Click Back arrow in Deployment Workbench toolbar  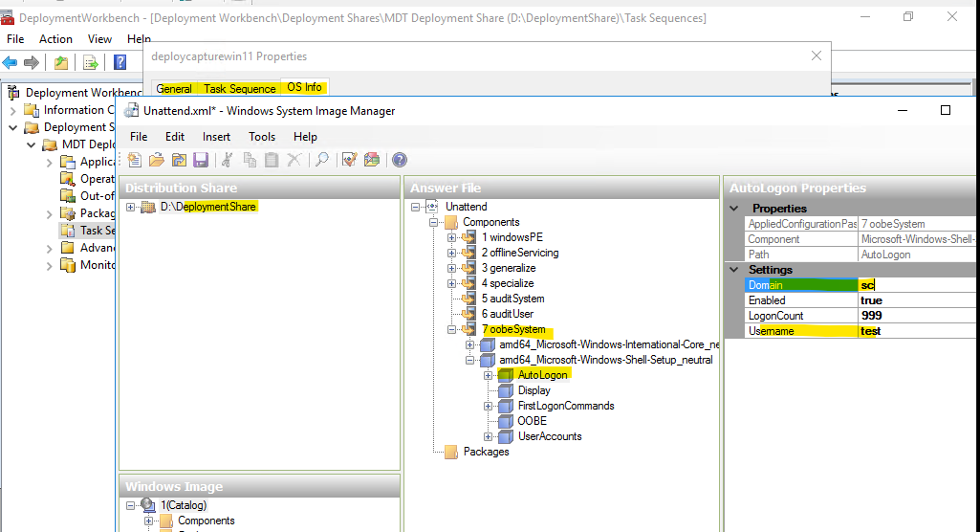pos(10,62)
